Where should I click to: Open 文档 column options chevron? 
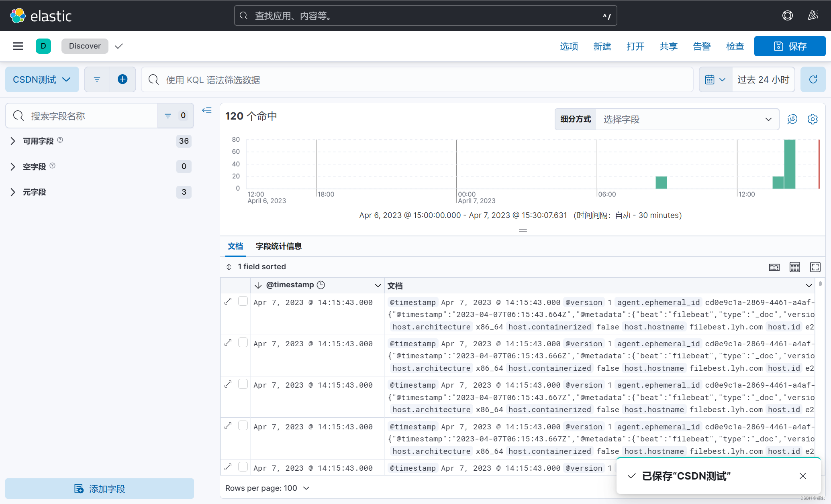809,285
